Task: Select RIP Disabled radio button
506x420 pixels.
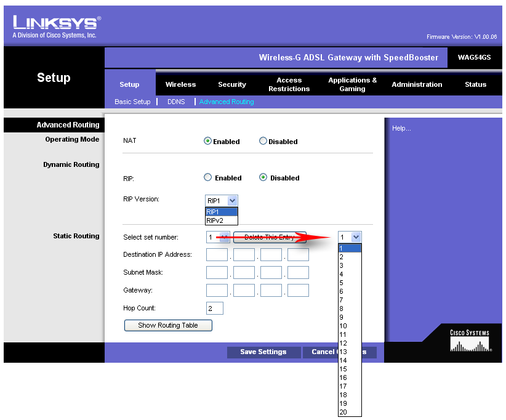Action: tap(263, 177)
